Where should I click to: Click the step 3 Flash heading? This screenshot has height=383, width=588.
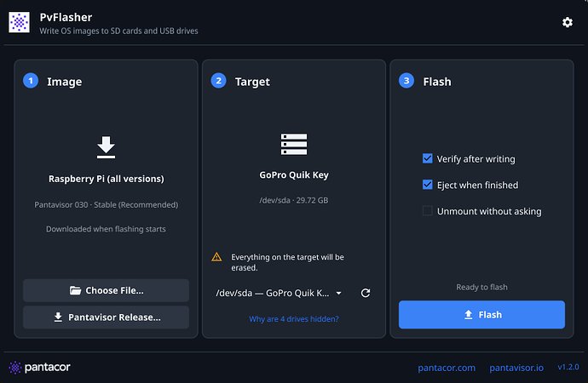pos(437,82)
